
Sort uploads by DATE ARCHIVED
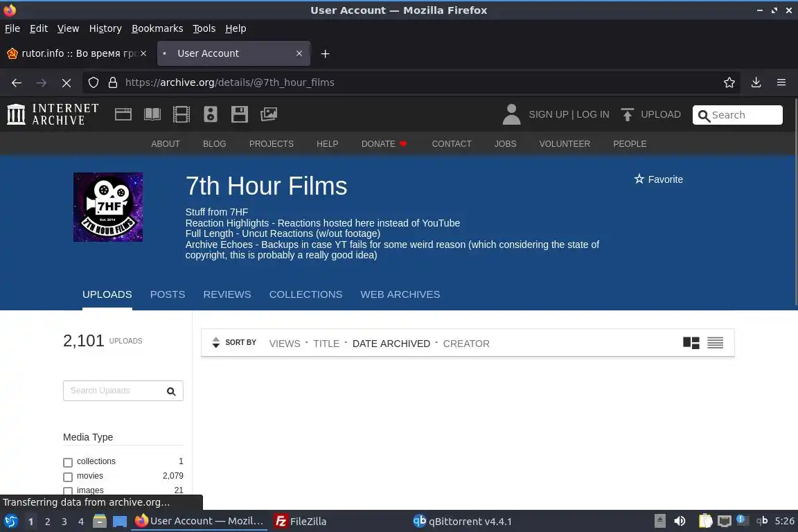point(391,344)
